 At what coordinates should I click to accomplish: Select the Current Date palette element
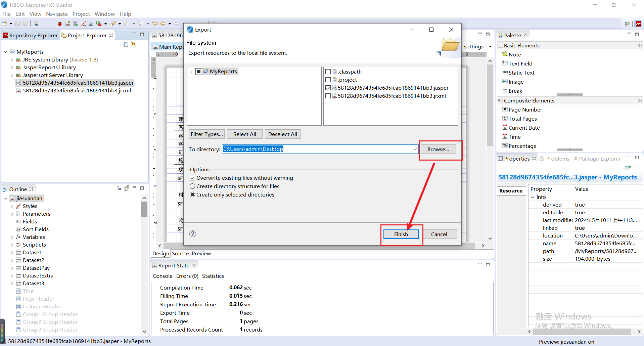coord(521,128)
